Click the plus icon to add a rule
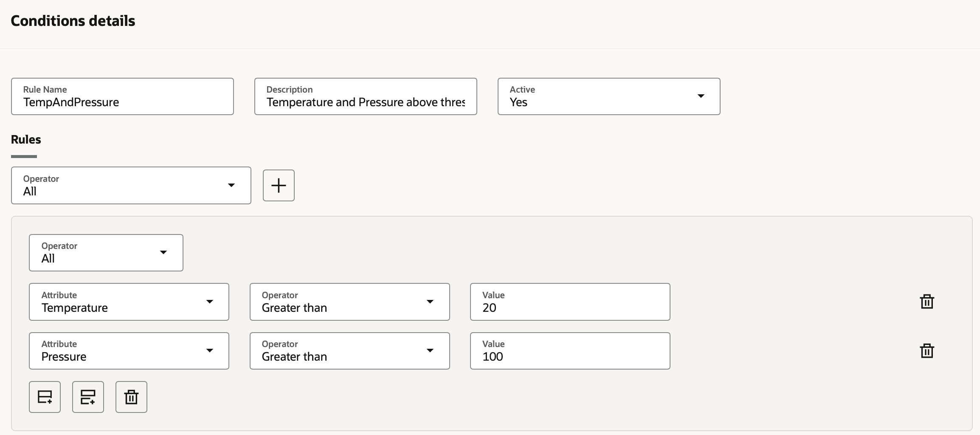Image resolution: width=980 pixels, height=435 pixels. tap(279, 185)
